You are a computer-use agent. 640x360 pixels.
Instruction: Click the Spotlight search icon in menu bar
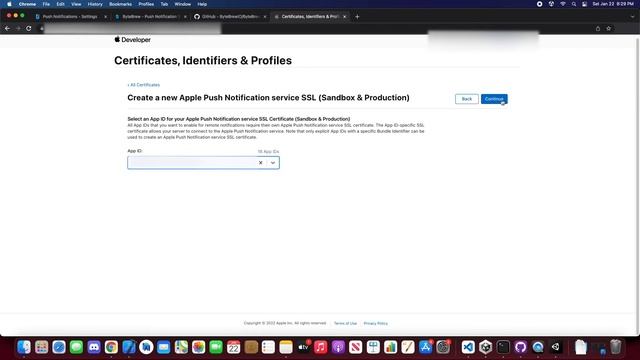[x=574, y=4]
